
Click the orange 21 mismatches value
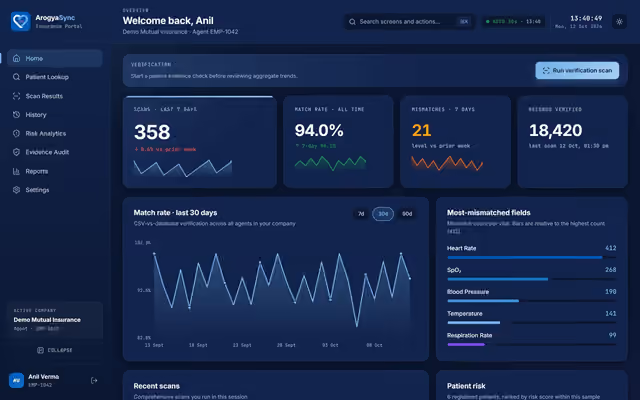coord(421,131)
